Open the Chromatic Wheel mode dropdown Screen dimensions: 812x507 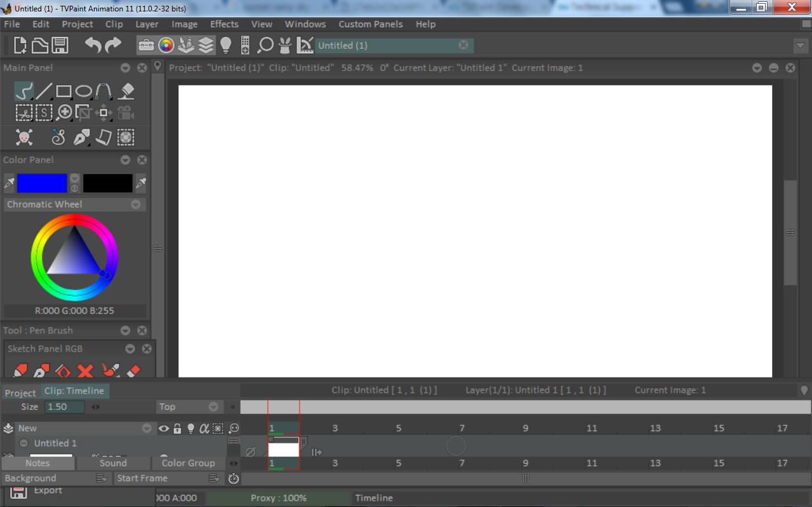tap(136, 204)
